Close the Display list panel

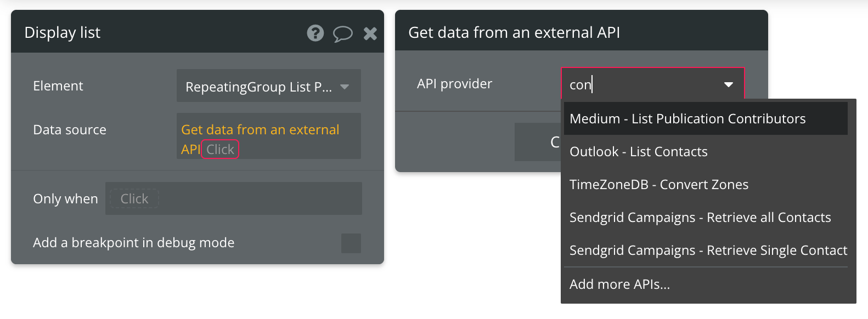tap(370, 34)
